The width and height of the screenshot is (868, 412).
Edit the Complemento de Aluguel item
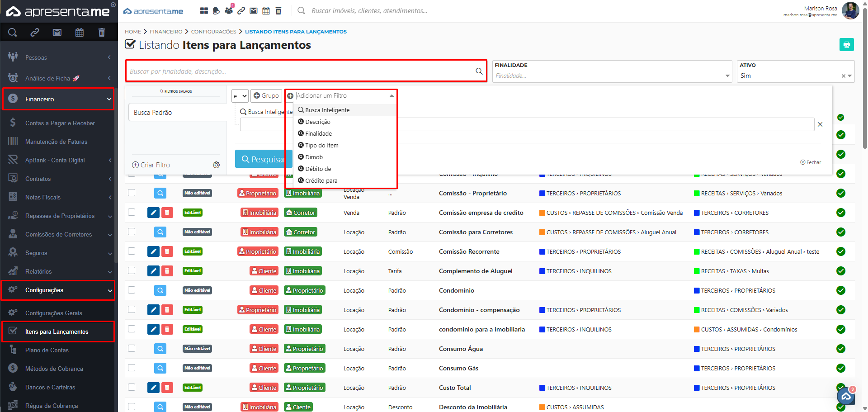click(x=154, y=271)
